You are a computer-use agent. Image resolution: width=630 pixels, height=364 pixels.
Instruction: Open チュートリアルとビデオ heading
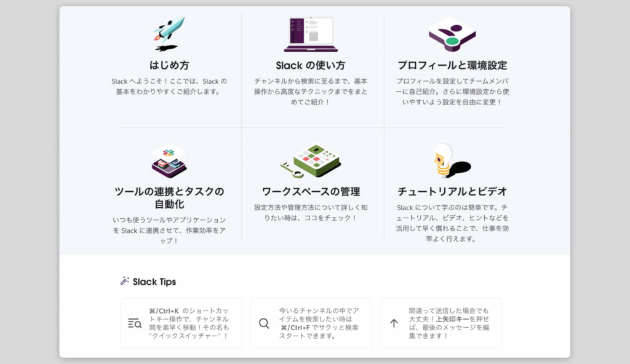click(452, 191)
